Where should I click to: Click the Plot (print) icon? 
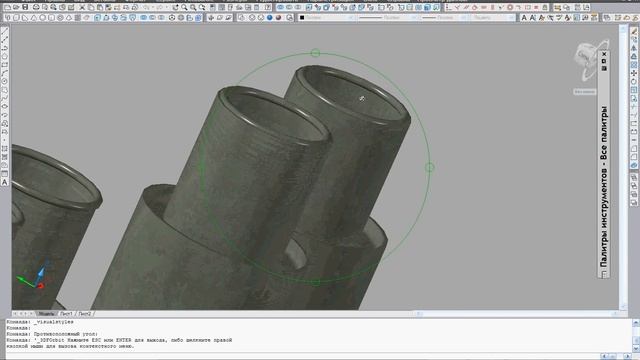pos(36,7)
